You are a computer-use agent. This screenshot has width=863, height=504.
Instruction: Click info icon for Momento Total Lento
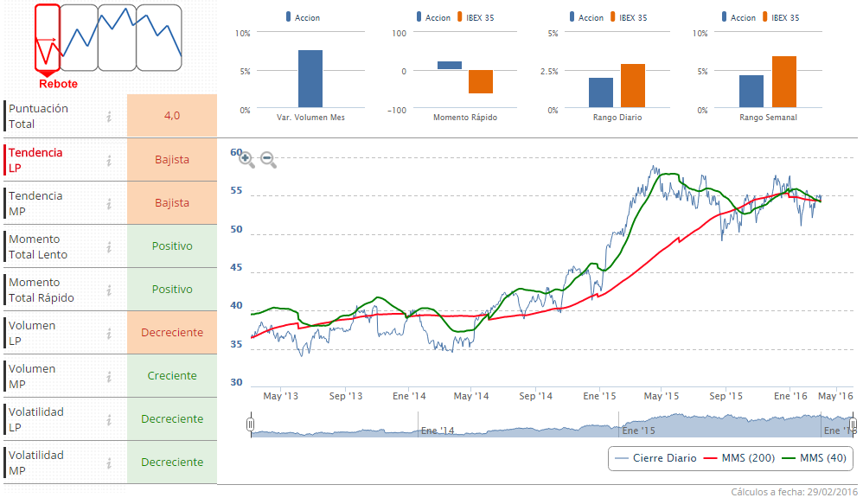(109, 246)
